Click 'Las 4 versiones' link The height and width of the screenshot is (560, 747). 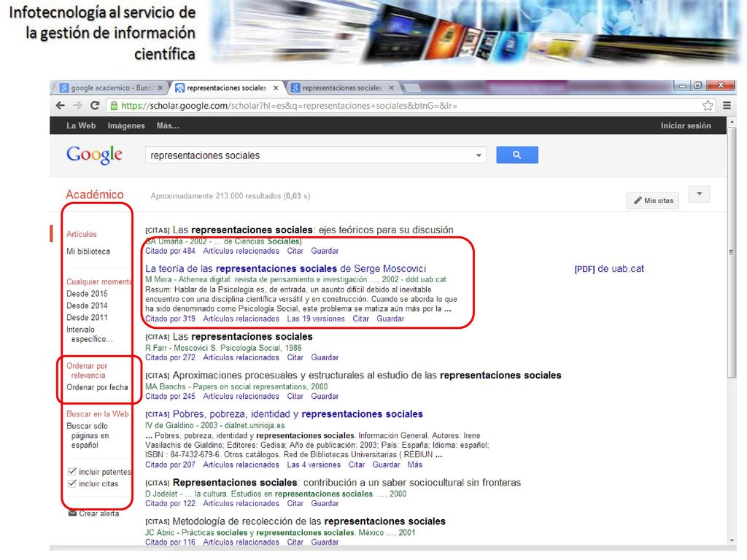pyautogui.click(x=314, y=464)
